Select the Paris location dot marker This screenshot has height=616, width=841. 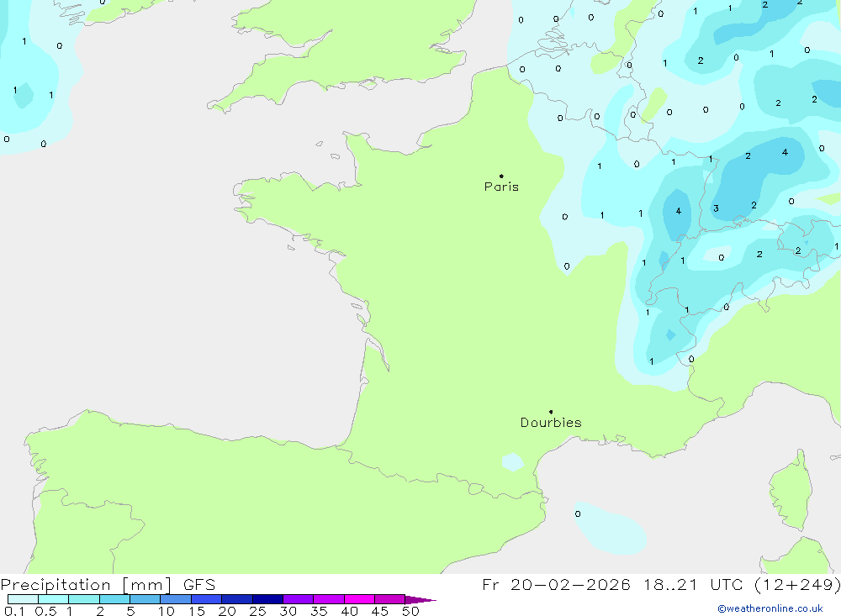(501, 176)
